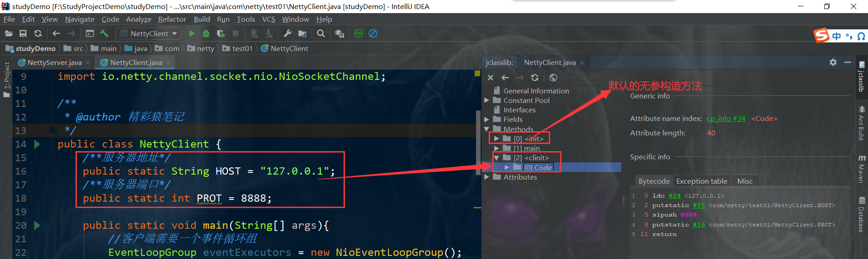Switch to the Misc tab
868x259 pixels.
point(745,181)
